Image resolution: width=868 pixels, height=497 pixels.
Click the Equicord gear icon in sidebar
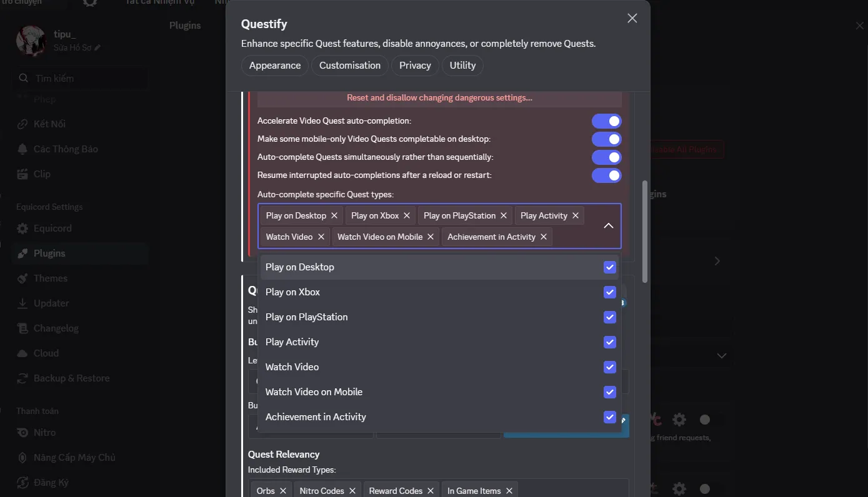(x=22, y=229)
